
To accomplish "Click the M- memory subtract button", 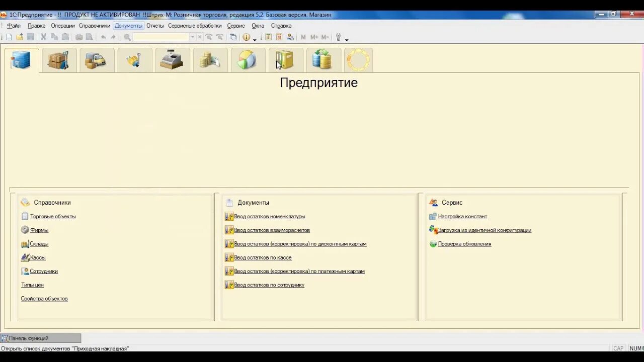I will point(325,37).
